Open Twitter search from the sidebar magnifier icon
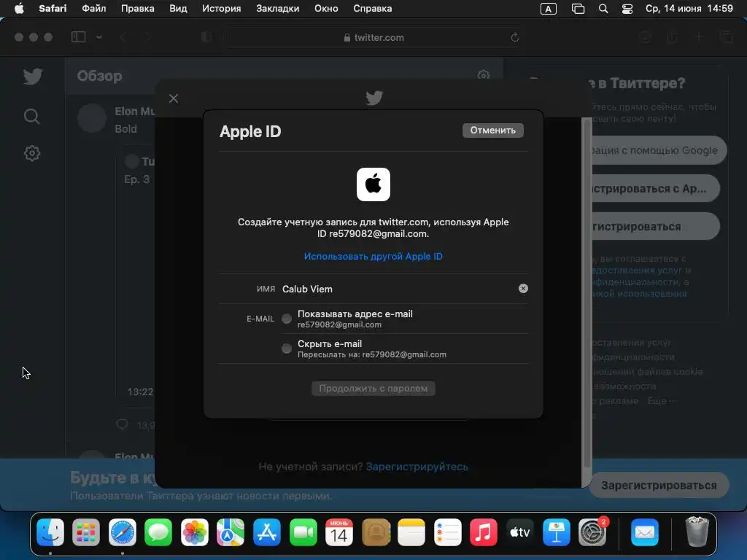Viewport: 747px width, 560px height. (32, 116)
